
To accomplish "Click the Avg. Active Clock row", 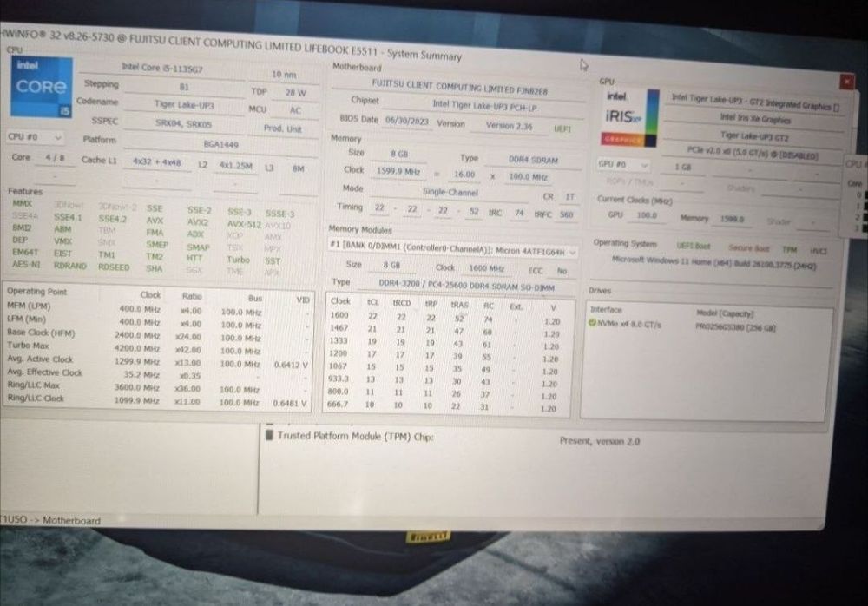I will [x=158, y=361].
